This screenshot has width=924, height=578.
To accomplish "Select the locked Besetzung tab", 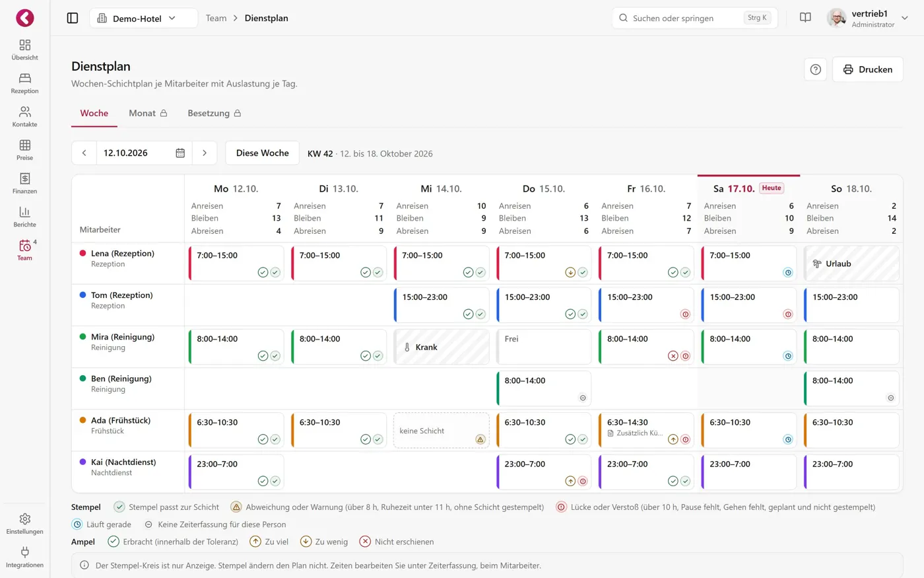I will tap(214, 113).
